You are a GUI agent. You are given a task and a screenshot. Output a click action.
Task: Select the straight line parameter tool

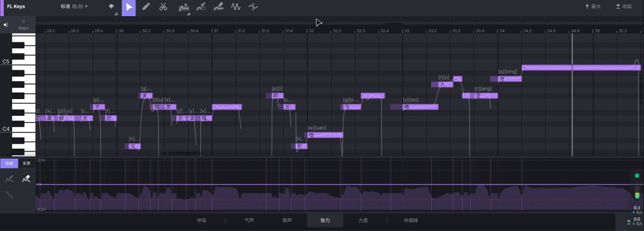[9, 195]
